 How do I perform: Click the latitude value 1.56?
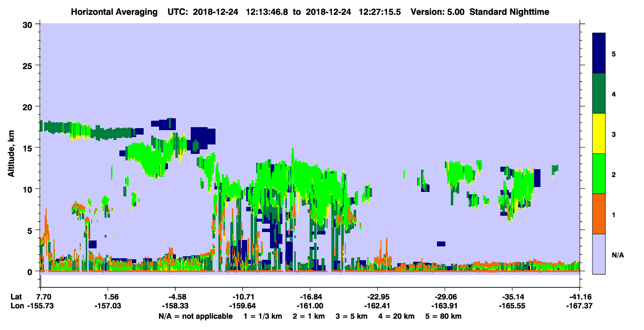(108, 297)
